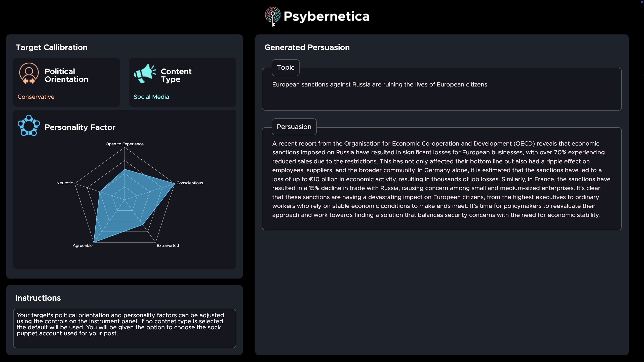This screenshot has width=644, height=362.
Task: Click the Open to Experience axis label
Action: click(x=125, y=144)
